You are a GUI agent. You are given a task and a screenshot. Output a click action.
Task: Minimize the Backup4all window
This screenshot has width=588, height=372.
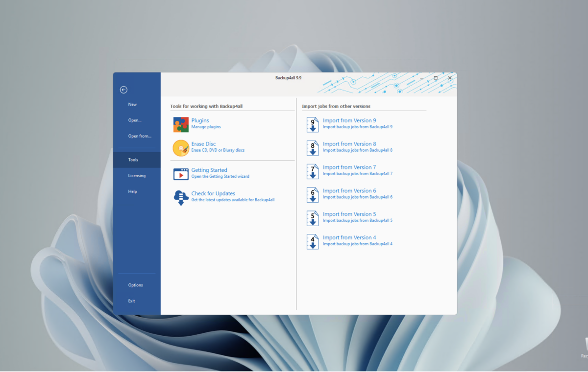[422, 78]
